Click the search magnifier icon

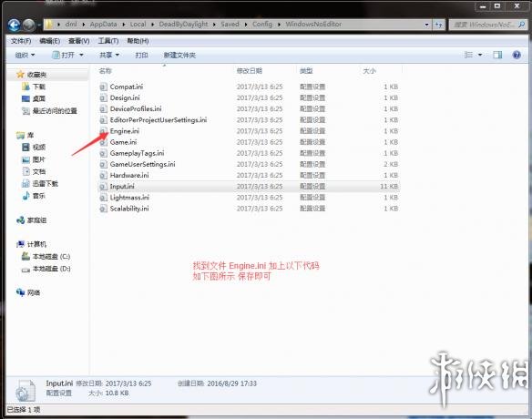tap(521, 25)
